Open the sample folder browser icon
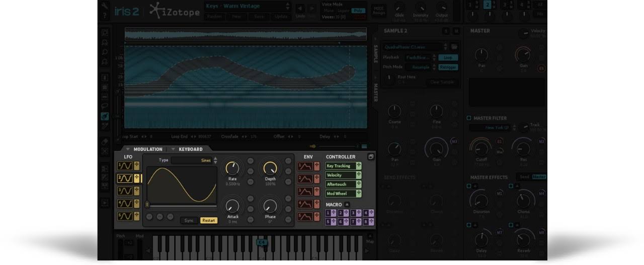The width and height of the screenshot is (644, 265). point(454,47)
